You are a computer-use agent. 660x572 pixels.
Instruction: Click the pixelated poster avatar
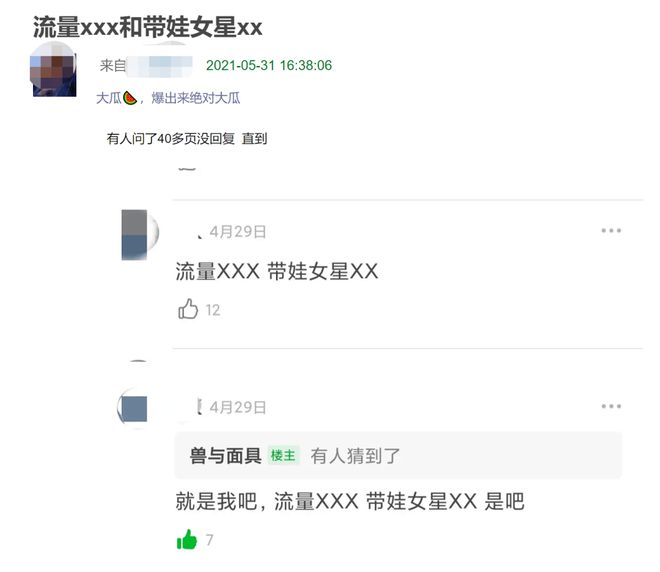[x=53, y=69]
